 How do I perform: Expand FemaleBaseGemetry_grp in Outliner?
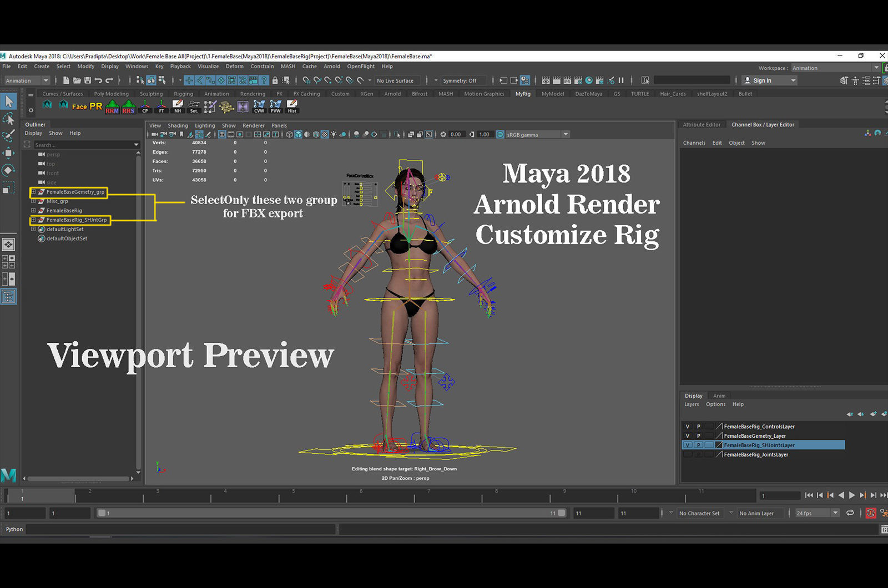click(33, 192)
